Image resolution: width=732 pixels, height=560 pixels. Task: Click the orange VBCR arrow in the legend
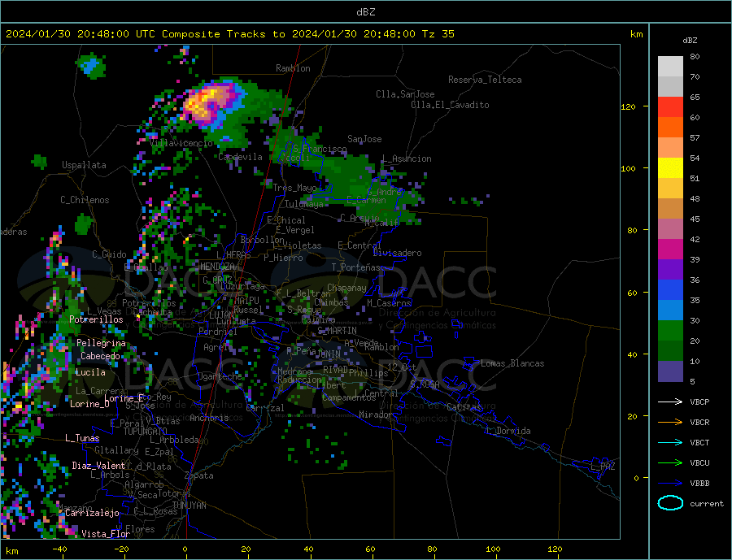(x=670, y=423)
